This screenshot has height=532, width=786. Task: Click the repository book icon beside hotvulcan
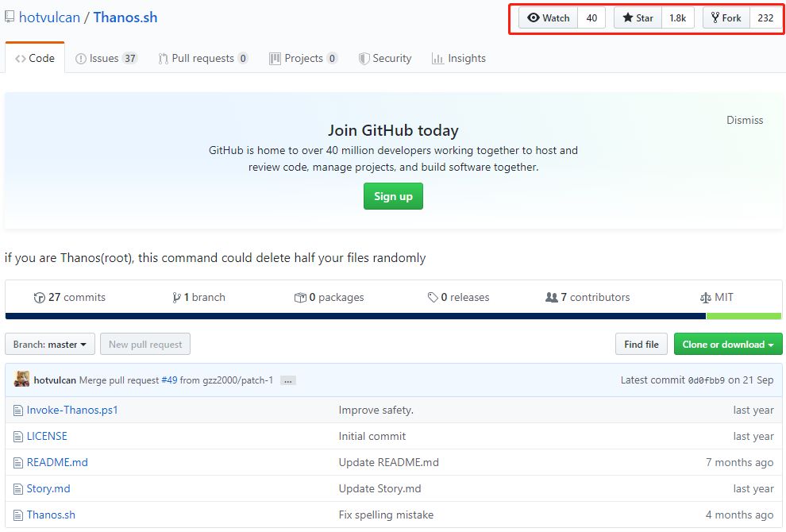[10, 17]
